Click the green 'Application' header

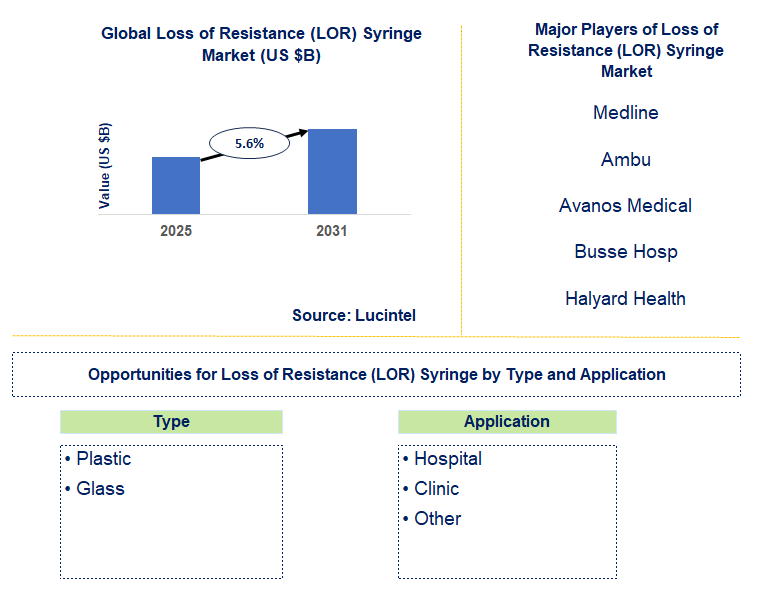(507, 421)
